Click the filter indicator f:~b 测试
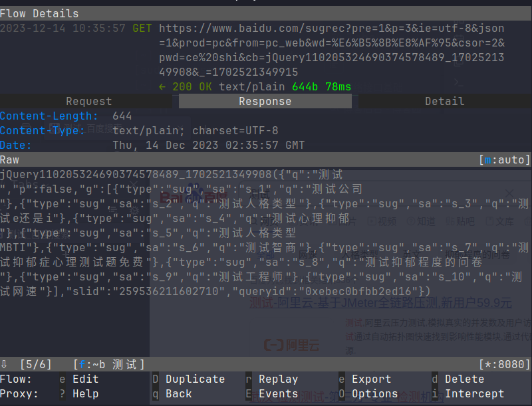This screenshot has height=406, width=532. (x=108, y=364)
